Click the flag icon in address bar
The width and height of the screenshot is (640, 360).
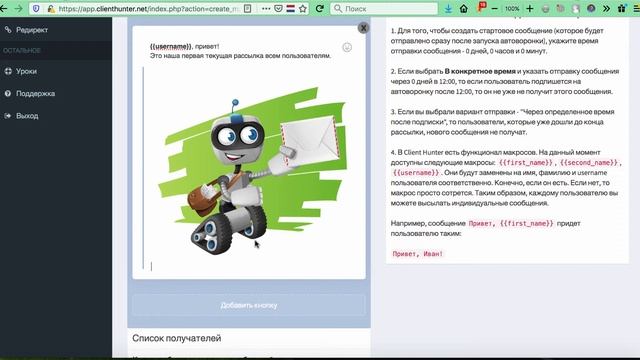pyautogui.click(x=291, y=8)
